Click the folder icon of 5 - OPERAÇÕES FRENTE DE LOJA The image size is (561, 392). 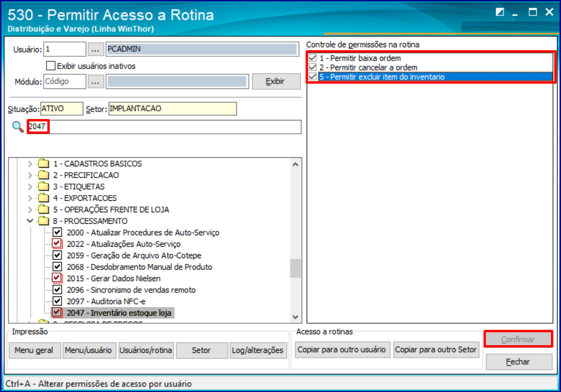44,209
